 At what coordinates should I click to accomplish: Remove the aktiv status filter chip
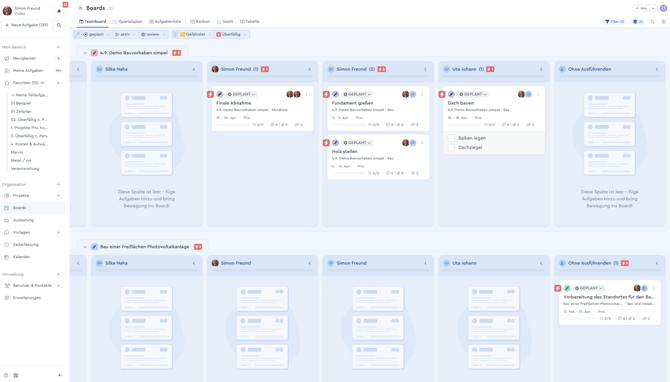click(x=134, y=35)
